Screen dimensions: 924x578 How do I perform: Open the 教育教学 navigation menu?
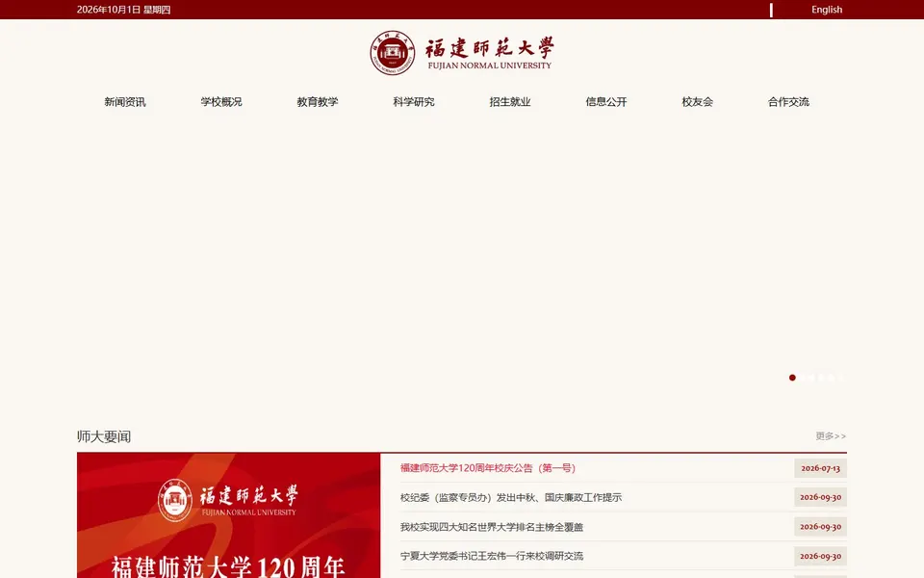pyautogui.click(x=318, y=102)
